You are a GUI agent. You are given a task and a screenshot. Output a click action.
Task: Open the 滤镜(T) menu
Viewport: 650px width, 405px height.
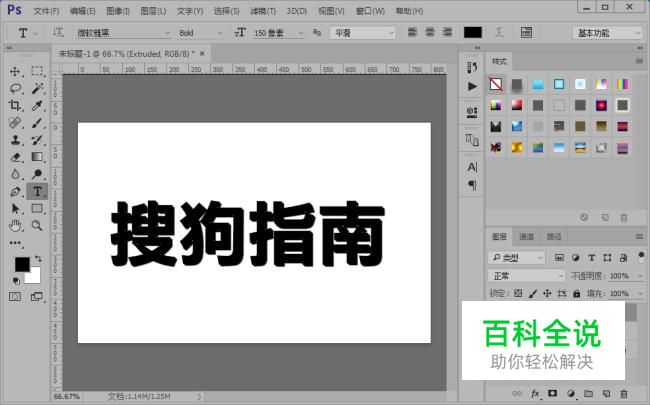point(263,11)
